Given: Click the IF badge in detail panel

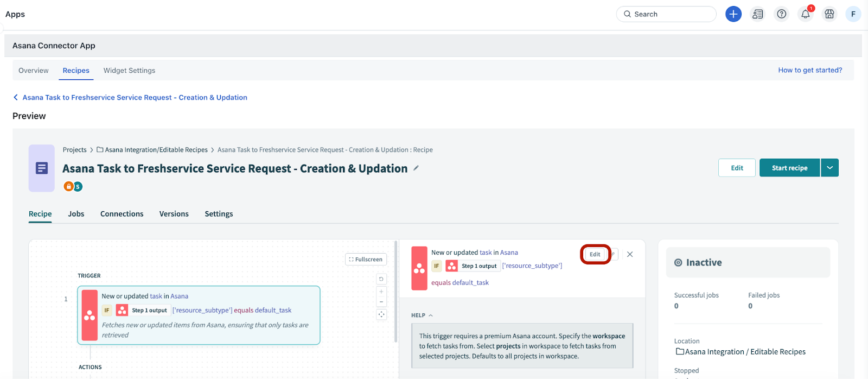Looking at the screenshot, I should pyautogui.click(x=437, y=266).
